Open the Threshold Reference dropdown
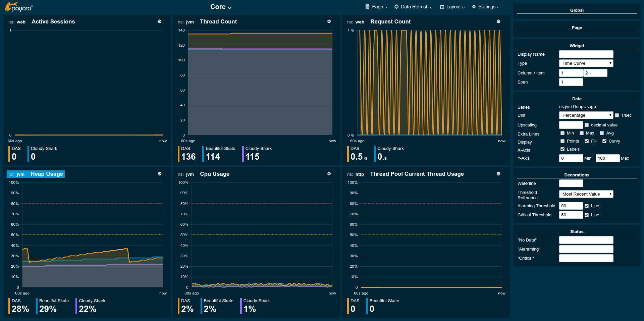Screen dimensions: 644x321 [586, 194]
